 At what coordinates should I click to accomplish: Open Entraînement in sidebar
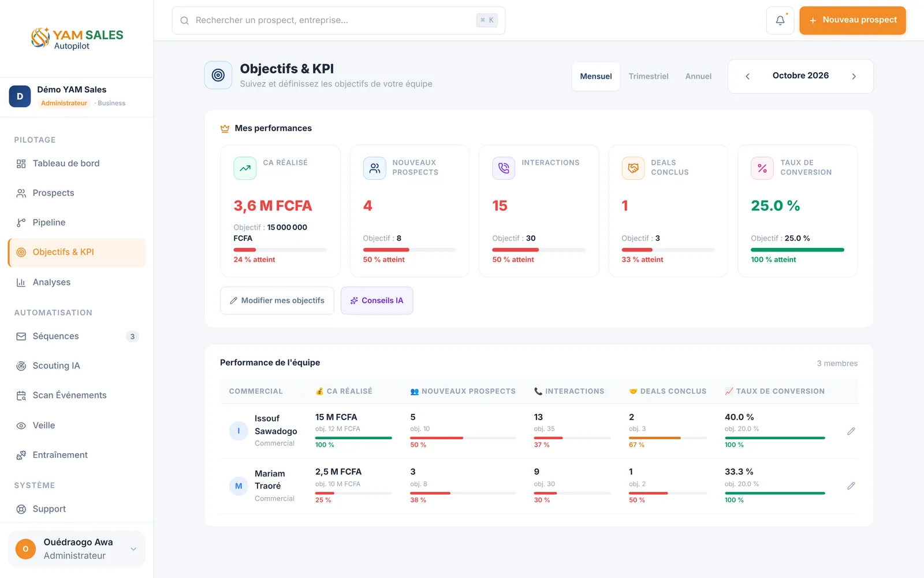coord(77,455)
